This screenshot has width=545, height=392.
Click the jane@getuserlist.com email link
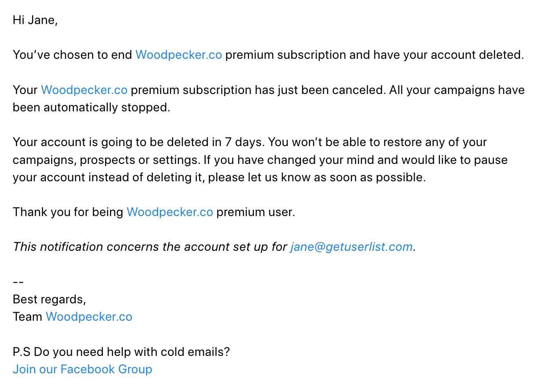point(351,247)
